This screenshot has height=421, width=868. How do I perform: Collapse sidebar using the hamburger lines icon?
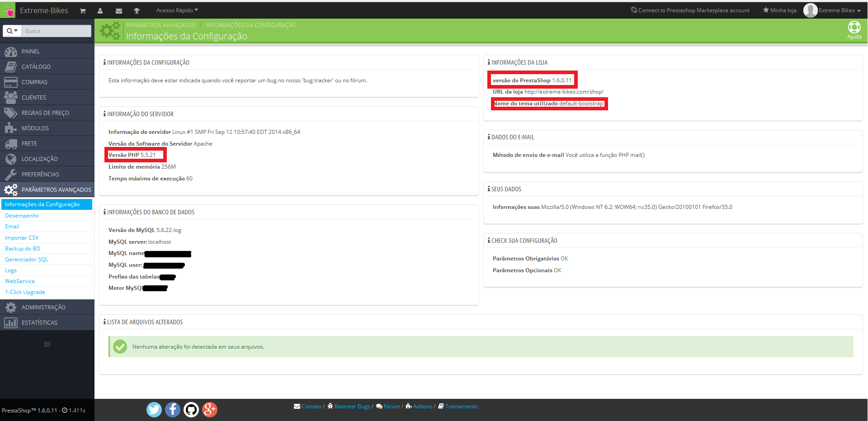[47, 345]
